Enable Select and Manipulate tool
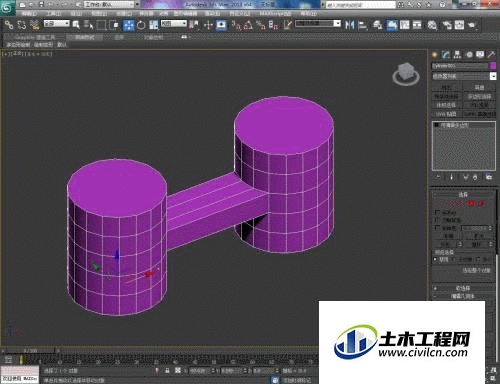The image size is (500, 384). click(208, 25)
